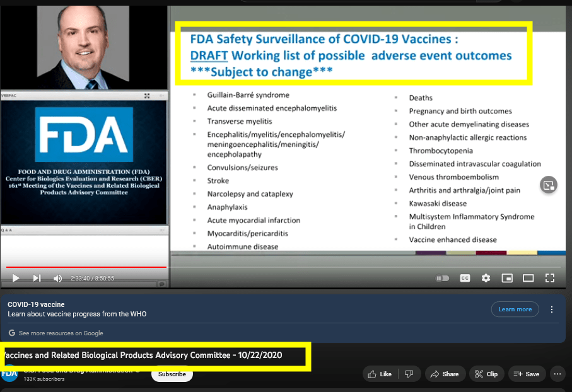Open COVID-19 info panel options menu
This screenshot has width=572, height=392.
(552, 309)
